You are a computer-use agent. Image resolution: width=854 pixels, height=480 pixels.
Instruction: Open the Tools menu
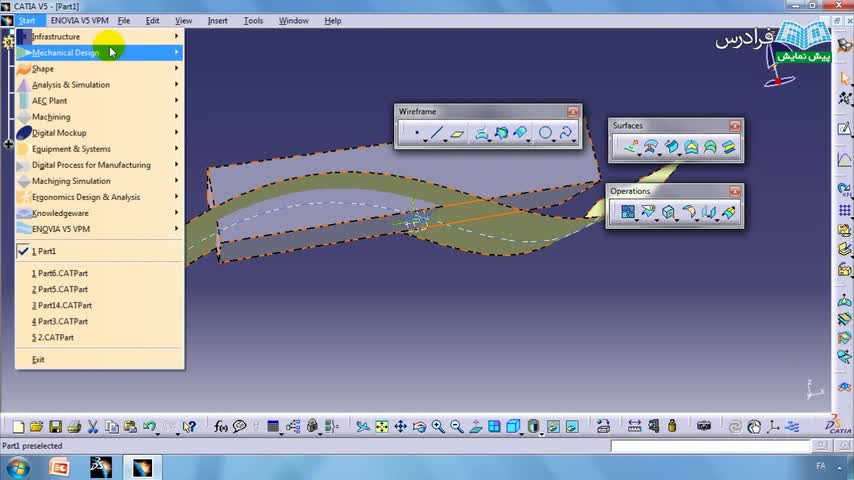[x=253, y=21]
